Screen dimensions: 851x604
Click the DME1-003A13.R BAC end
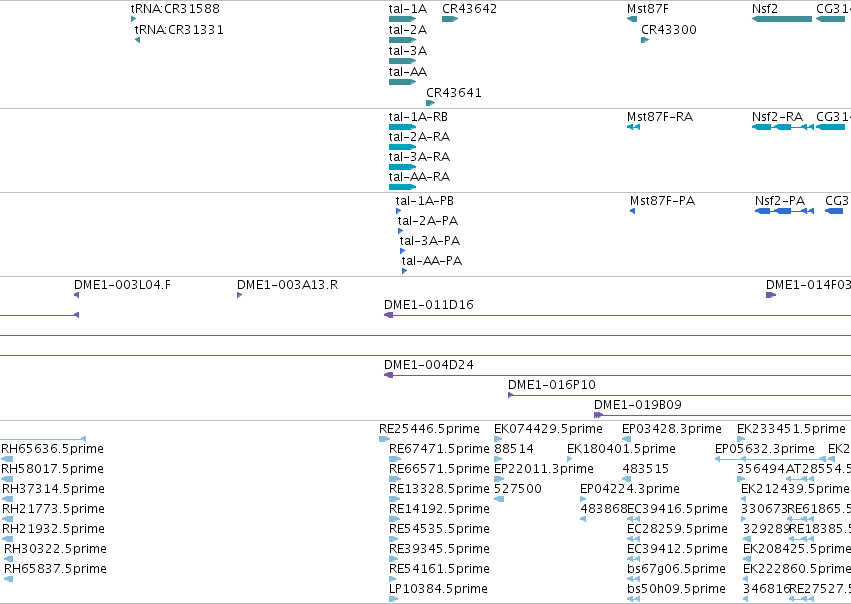click(239, 295)
